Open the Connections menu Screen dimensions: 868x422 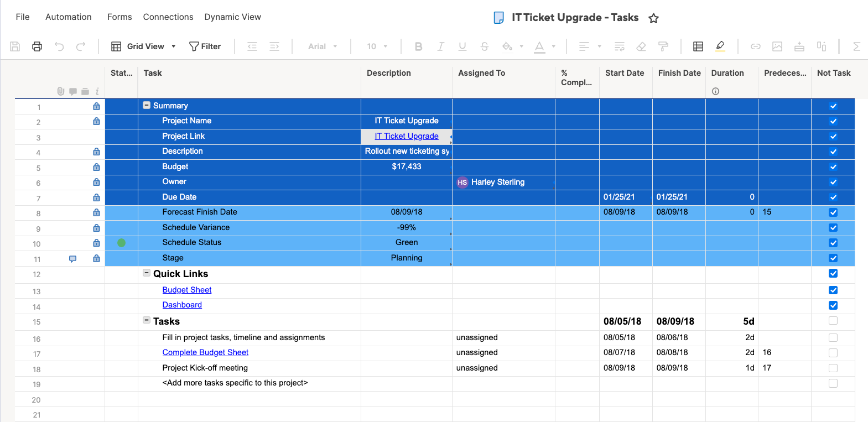(x=168, y=17)
